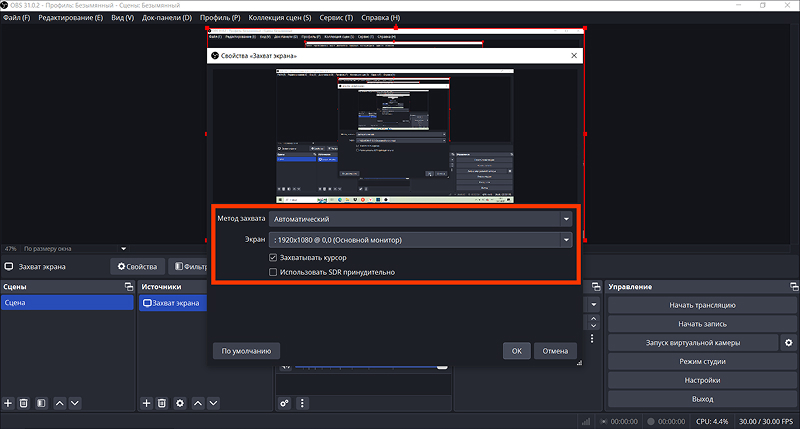Viewport: 800px width, 429px height.
Task: Disable the Захватывать курсор checkbox
Action: click(273, 258)
